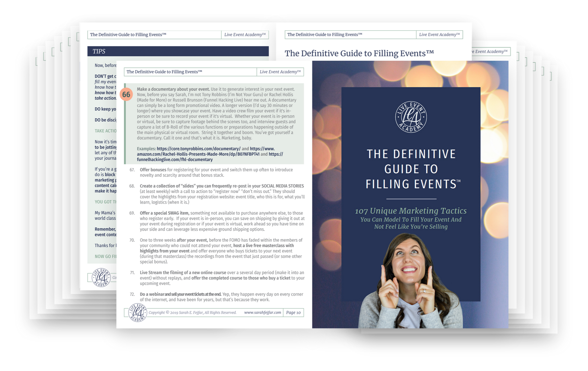This screenshot has width=588, height=371.
Task: Click the copyright 2019 Sarah E. Fejfar text
Action: click(x=192, y=313)
